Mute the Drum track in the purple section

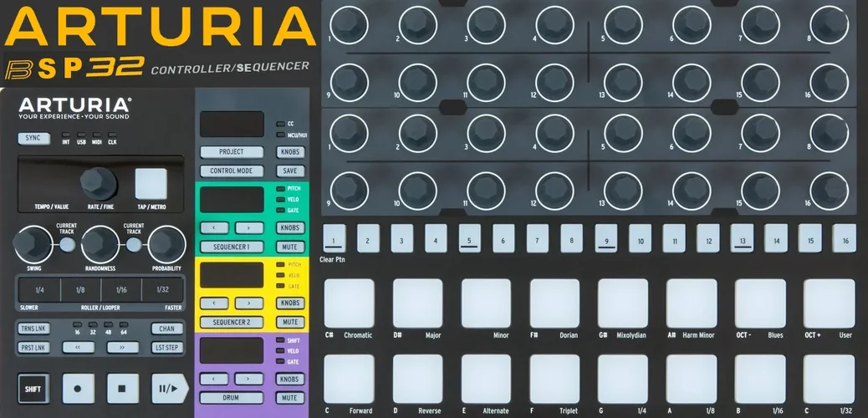pyautogui.click(x=290, y=398)
